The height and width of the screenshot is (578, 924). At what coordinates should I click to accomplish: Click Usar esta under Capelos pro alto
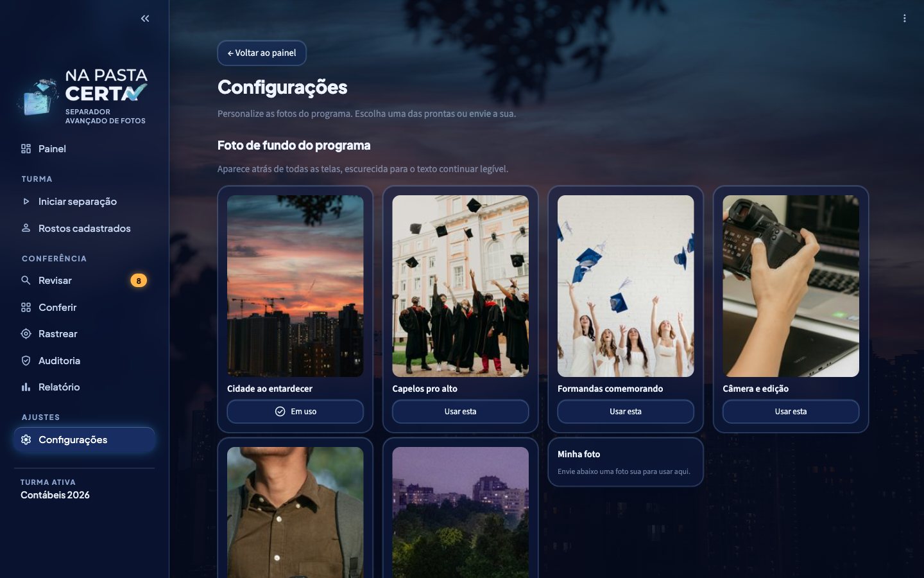pos(461,412)
